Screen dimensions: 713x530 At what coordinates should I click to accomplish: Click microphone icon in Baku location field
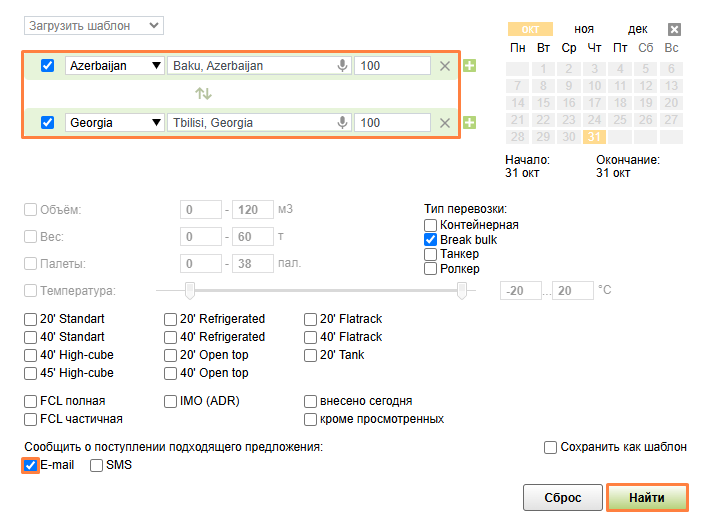[342, 66]
